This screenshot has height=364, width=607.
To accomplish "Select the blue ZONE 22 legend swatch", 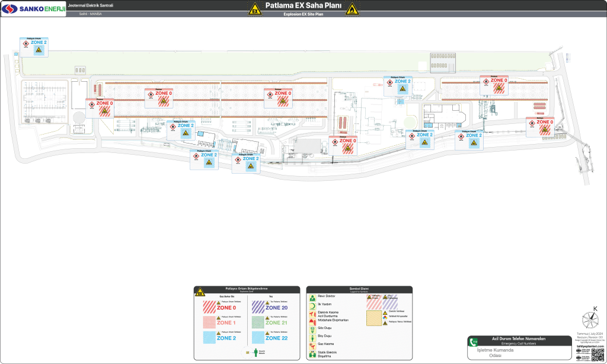I will click(258, 337).
